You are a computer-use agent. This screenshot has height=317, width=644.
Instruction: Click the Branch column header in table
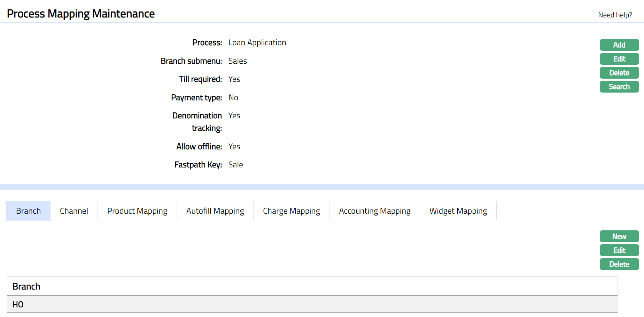point(26,286)
